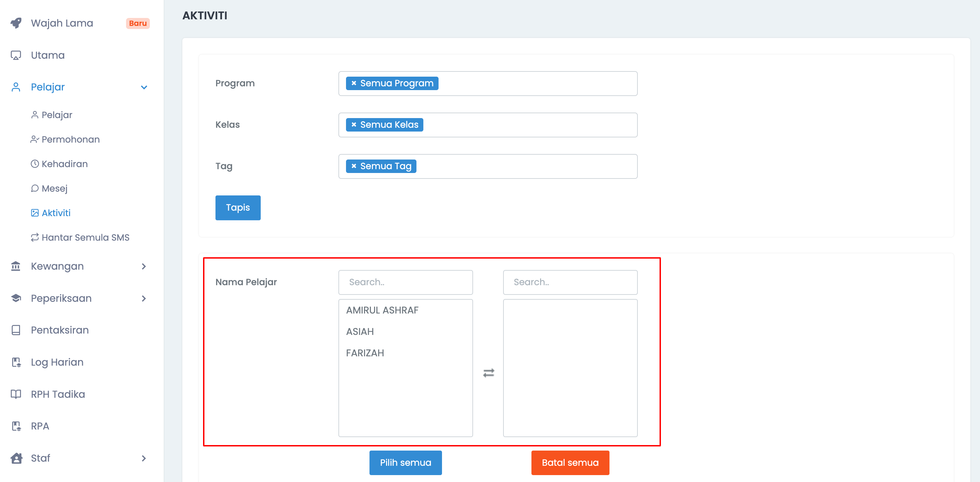
Task: Open Pelajar submenu item
Action: 57,115
